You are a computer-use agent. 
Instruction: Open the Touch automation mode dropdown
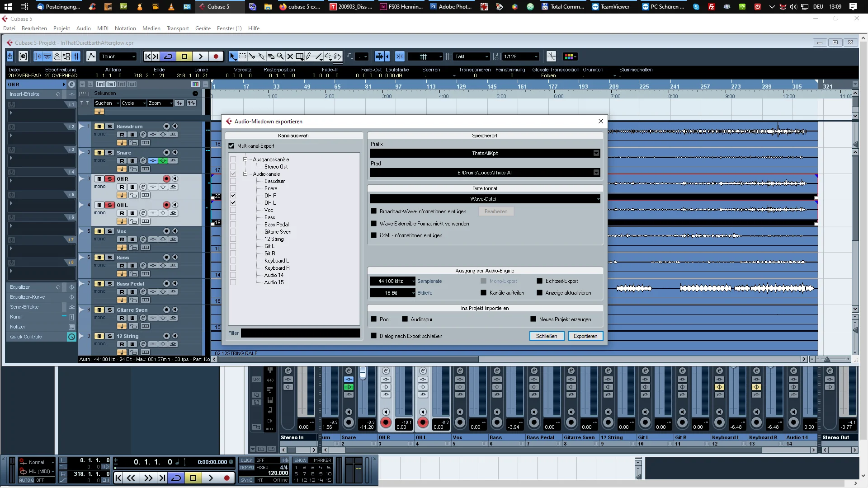(x=118, y=56)
